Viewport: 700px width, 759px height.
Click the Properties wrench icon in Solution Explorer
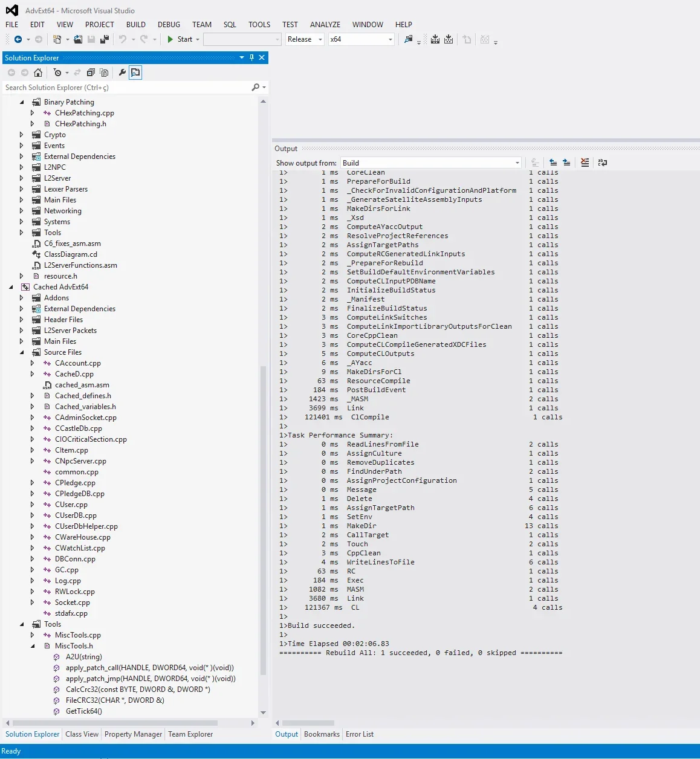tap(122, 73)
